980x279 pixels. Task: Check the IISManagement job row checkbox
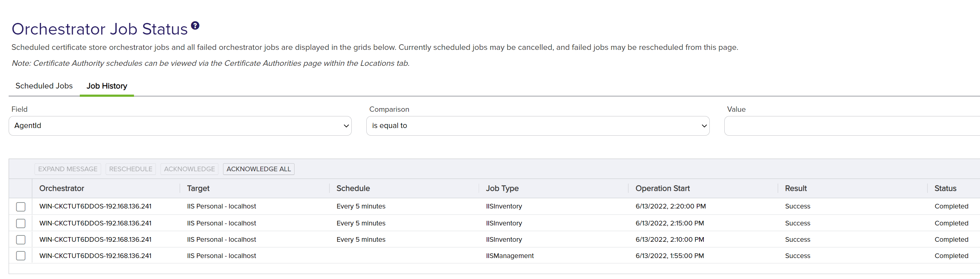pos(21,256)
